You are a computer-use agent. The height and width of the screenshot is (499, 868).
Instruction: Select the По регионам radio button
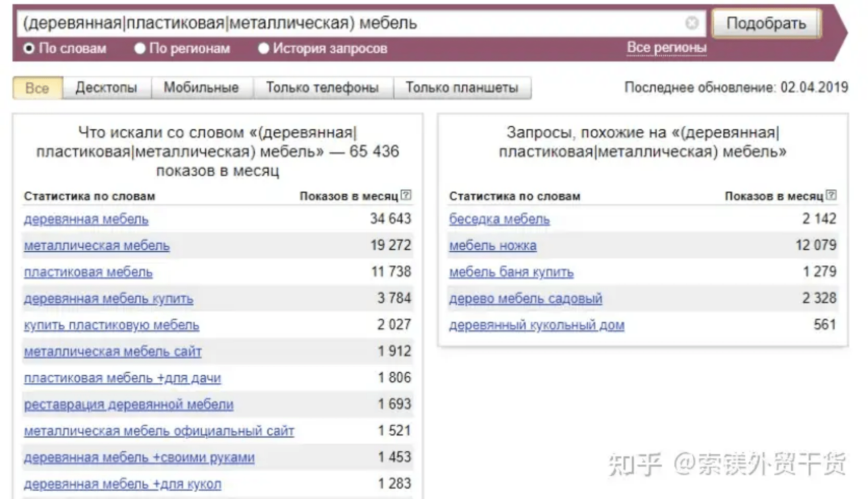coord(140,49)
